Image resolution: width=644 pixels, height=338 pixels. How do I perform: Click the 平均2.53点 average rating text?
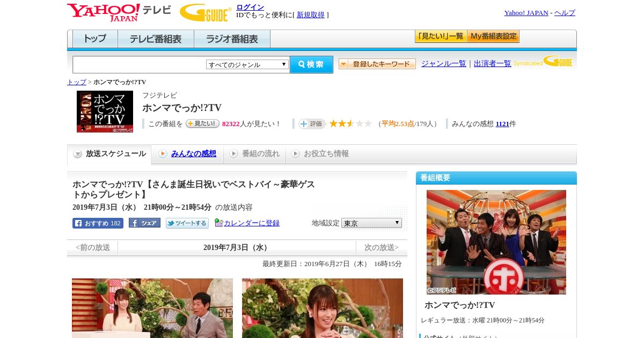pos(398,124)
